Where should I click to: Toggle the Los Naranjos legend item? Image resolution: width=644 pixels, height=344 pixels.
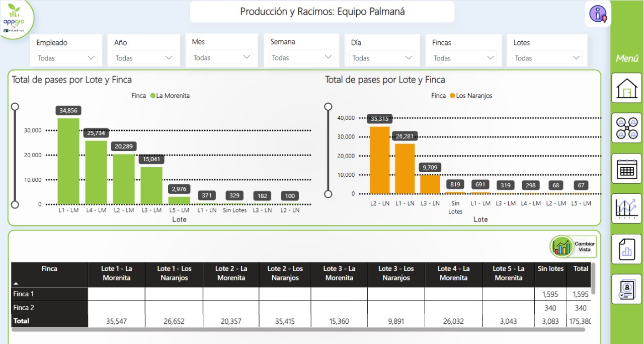pyautogui.click(x=474, y=96)
